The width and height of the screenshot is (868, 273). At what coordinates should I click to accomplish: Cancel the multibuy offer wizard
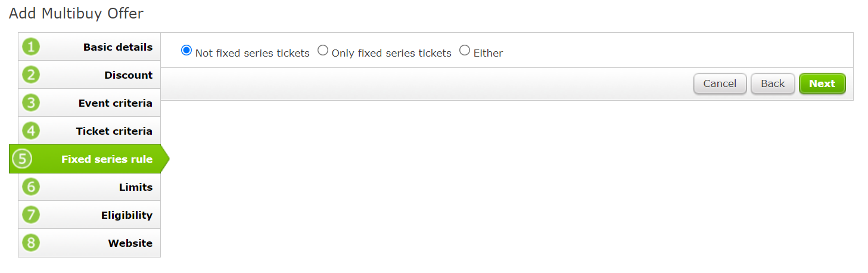[720, 83]
